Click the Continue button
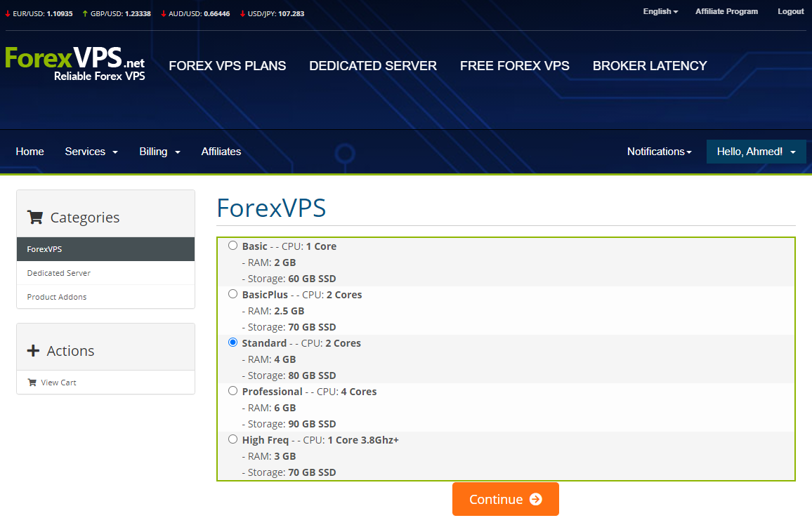This screenshot has height=525, width=812. (x=506, y=499)
